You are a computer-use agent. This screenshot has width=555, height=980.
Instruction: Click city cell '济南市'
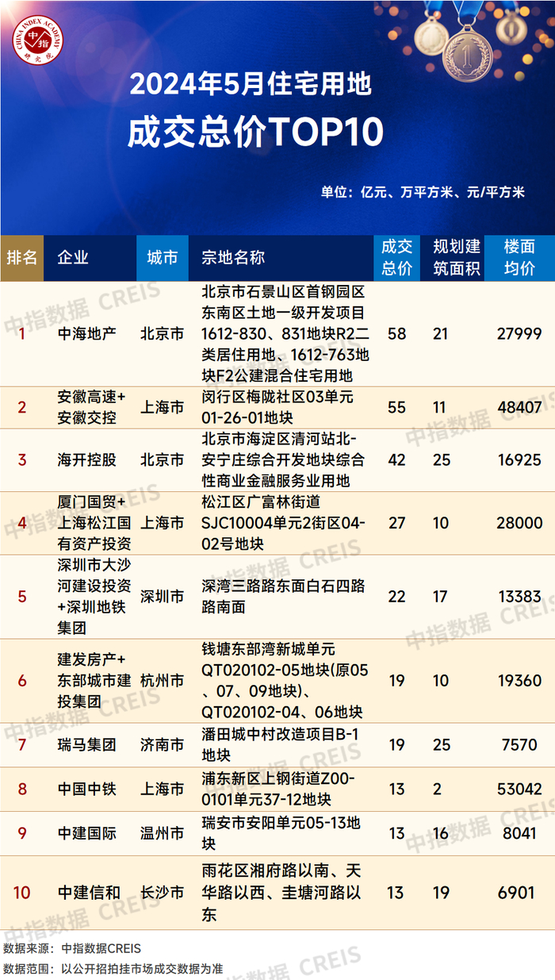pos(163,744)
